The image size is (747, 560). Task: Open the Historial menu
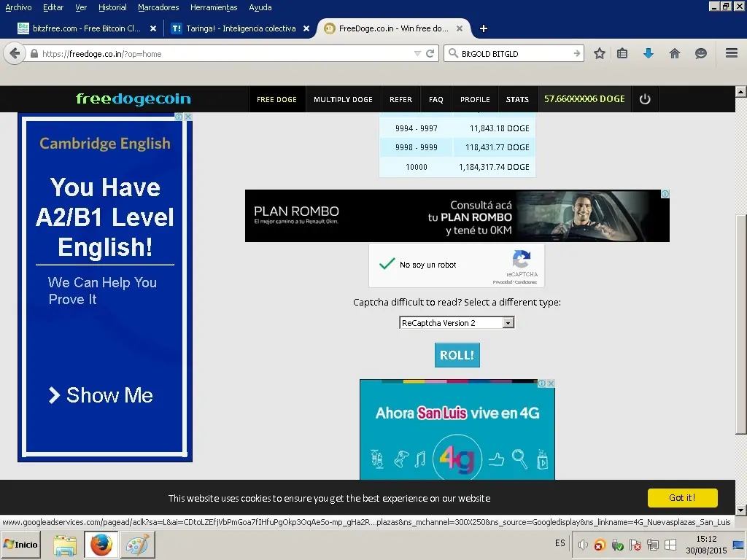[112, 7]
